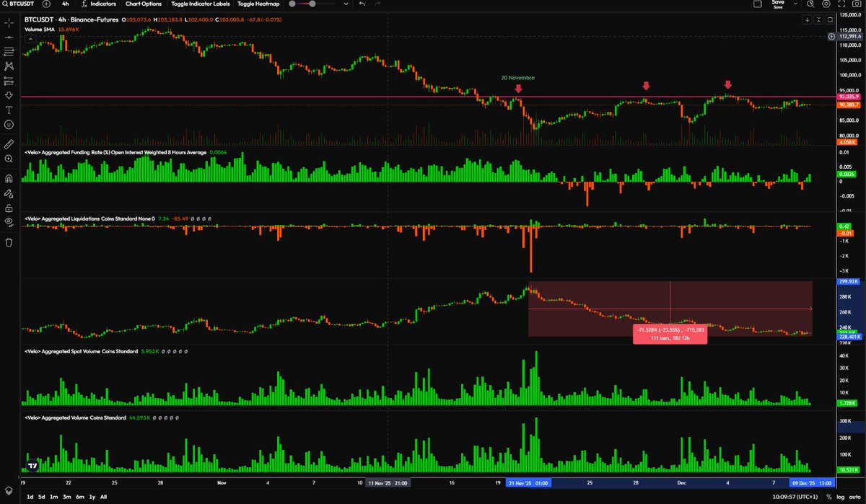Select the 1y date range
Image resolution: width=866 pixels, height=504 pixels.
pos(92,497)
